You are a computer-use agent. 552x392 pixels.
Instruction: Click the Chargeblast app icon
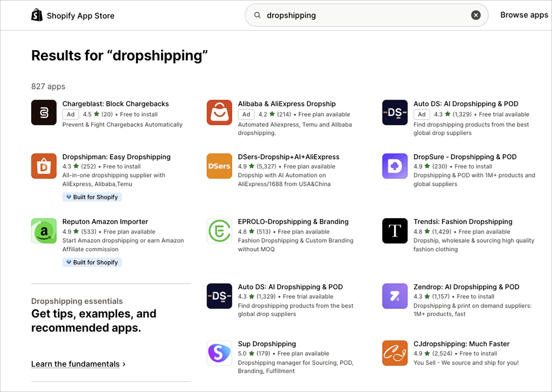[44, 113]
